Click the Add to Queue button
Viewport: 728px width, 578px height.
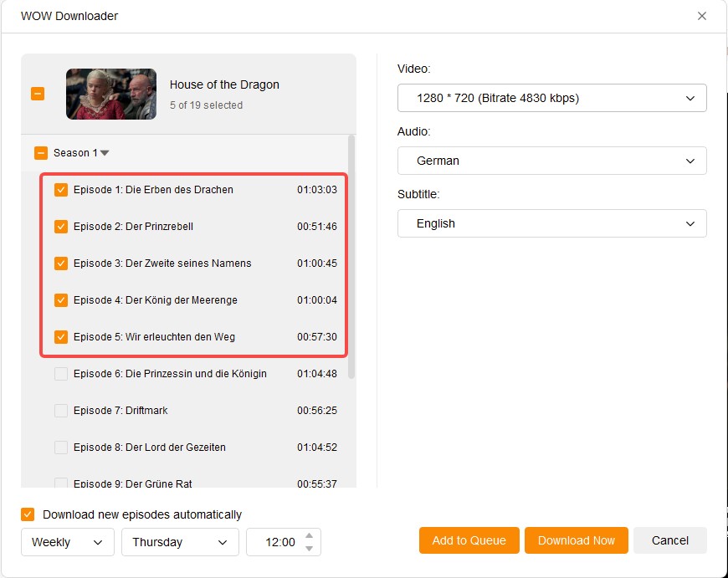click(469, 540)
